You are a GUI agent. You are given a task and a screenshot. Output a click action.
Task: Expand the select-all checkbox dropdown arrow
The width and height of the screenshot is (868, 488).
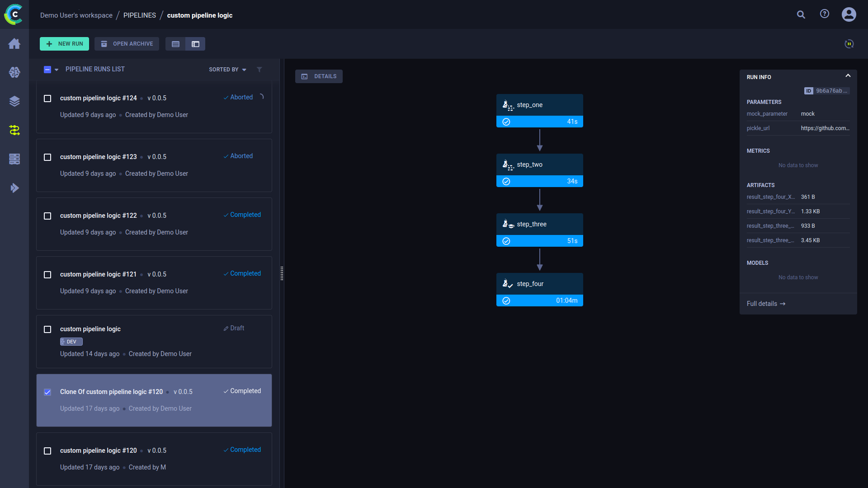pyautogui.click(x=57, y=70)
